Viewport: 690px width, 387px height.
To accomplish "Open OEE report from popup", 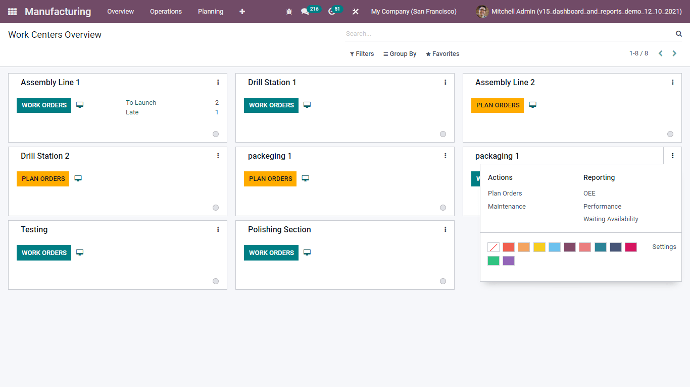I will point(589,193).
